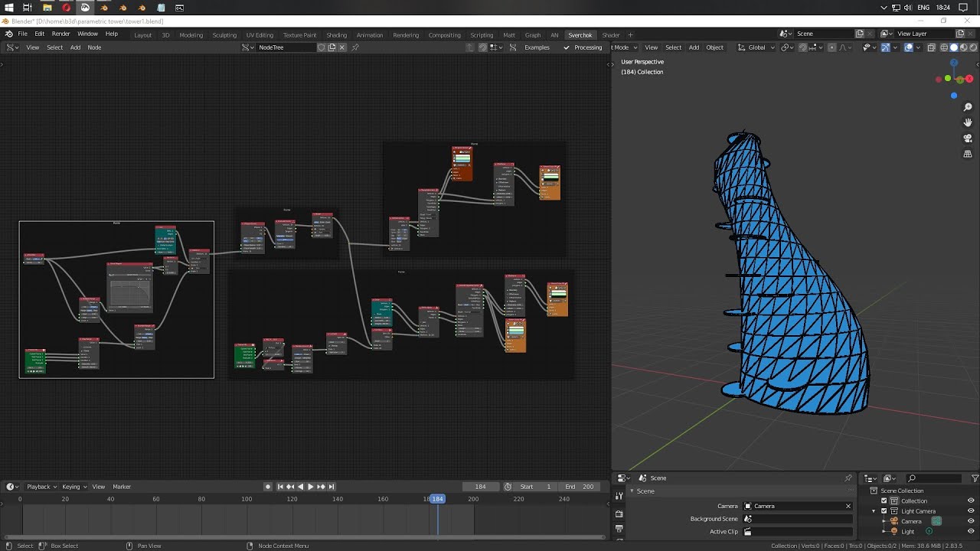Image resolution: width=980 pixels, height=551 pixels.
Task: Select wireframe viewport shading mode
Action: click(x=943, y=47)
